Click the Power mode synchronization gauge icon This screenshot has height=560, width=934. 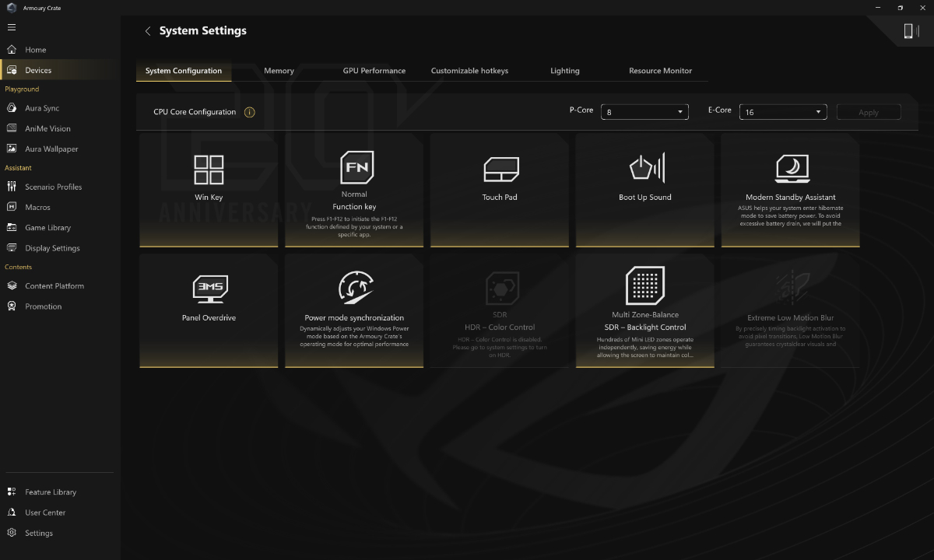click(x=356, y=289)
